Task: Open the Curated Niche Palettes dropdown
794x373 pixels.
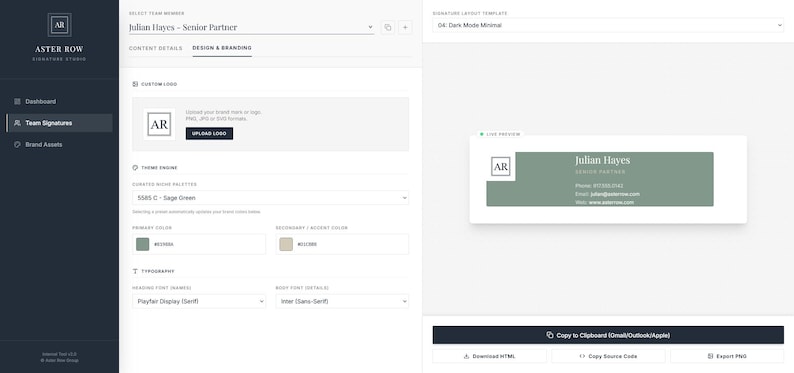Action: click(x=270, y=198)
